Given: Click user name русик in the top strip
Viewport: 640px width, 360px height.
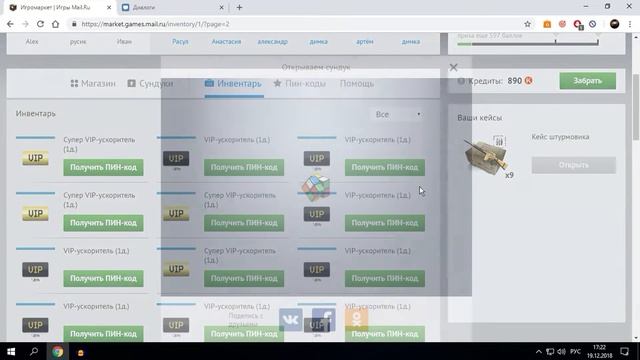Looking at the screenshot, I should (x=78, y=42).
